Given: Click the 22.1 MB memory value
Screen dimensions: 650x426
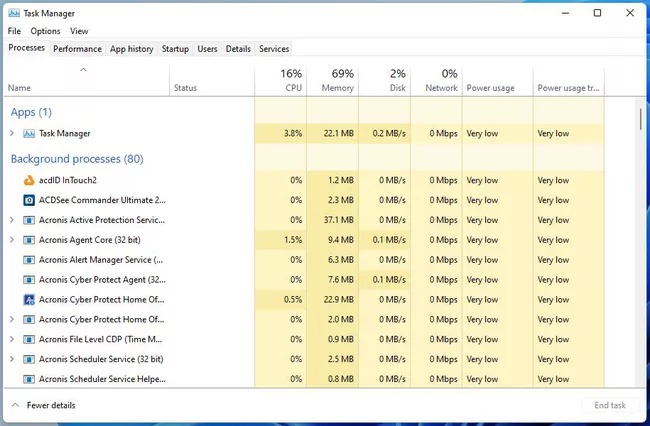Looking at the screenshot, I should point(339,133).
